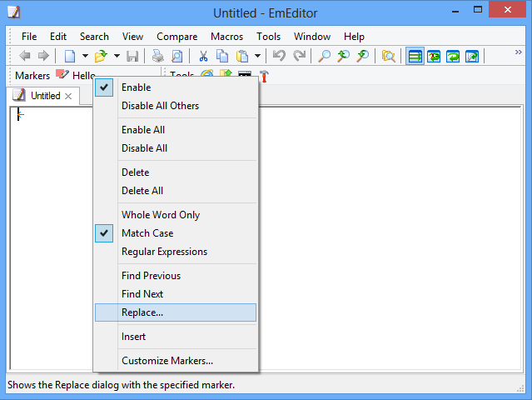Toggle Whole Word Only option
The height and width of the screenshot is (400, 532).
[176, 215]
